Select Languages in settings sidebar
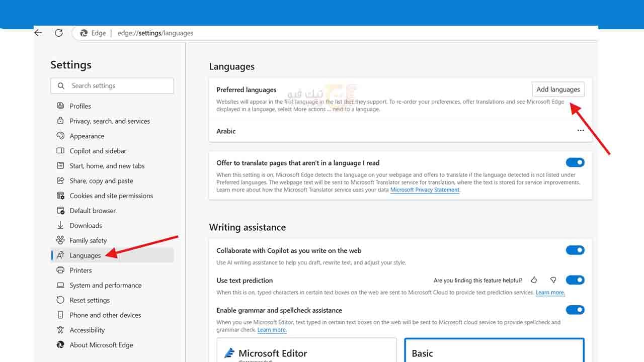 [x=112, y=255]
